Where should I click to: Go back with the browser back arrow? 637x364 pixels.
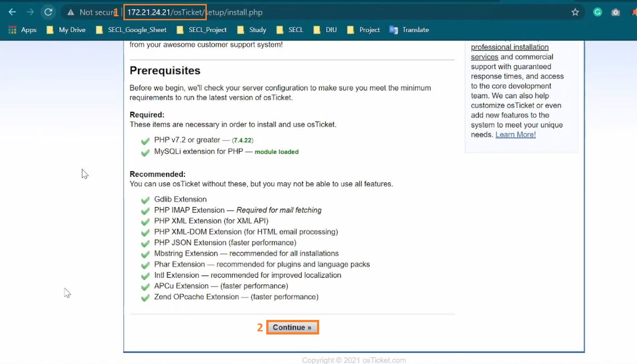click(12, 12)
